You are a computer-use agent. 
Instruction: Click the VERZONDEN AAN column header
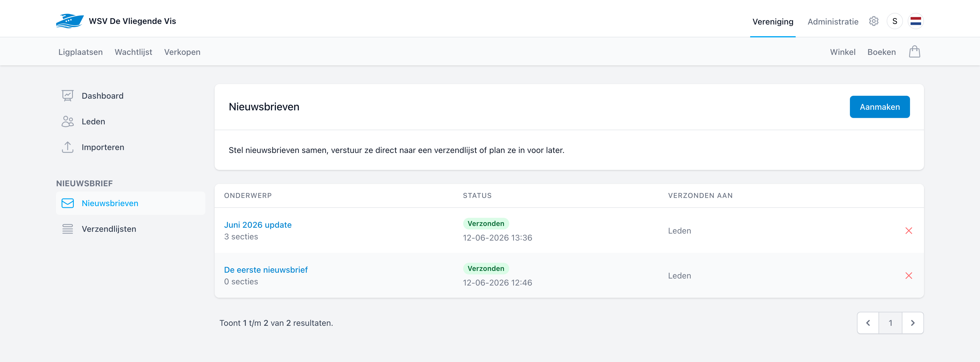[x=700, y=196]
